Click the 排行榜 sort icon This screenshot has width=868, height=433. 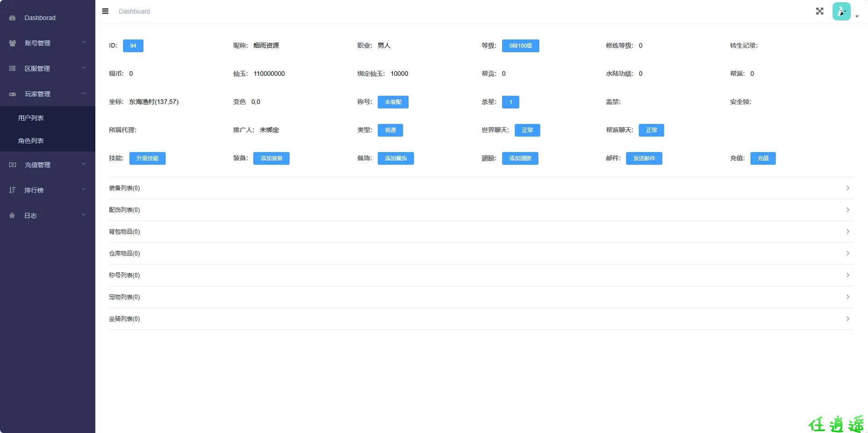[12, 190]
